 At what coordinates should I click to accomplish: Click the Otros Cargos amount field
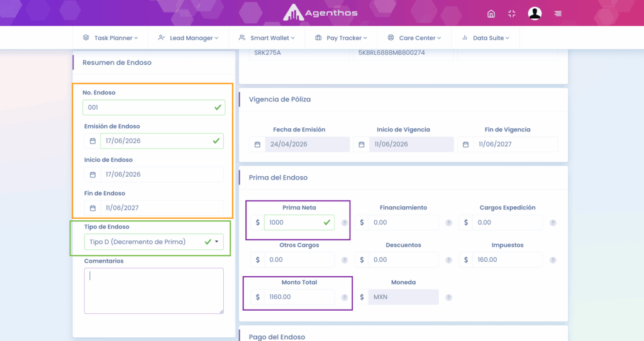click(x=299, y=260)
